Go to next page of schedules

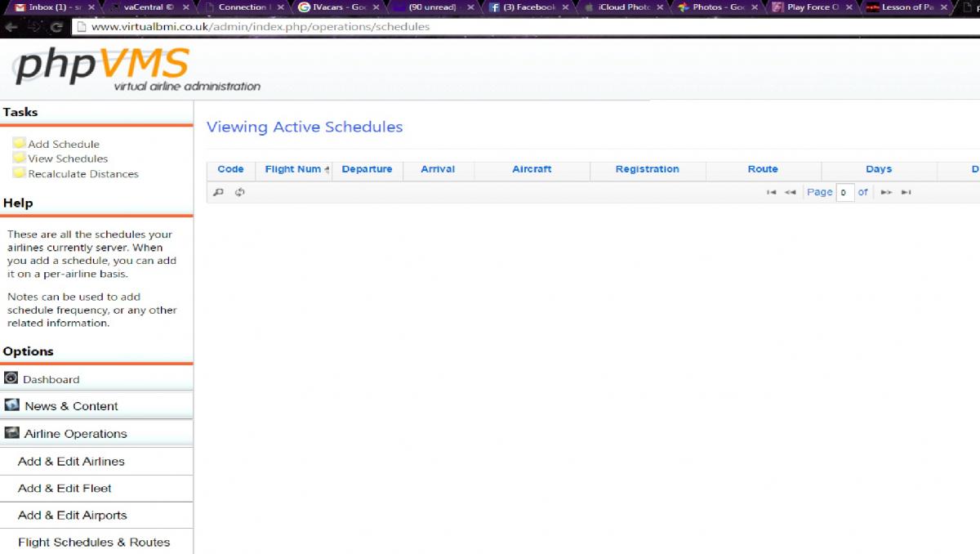[x=886, y=193]
